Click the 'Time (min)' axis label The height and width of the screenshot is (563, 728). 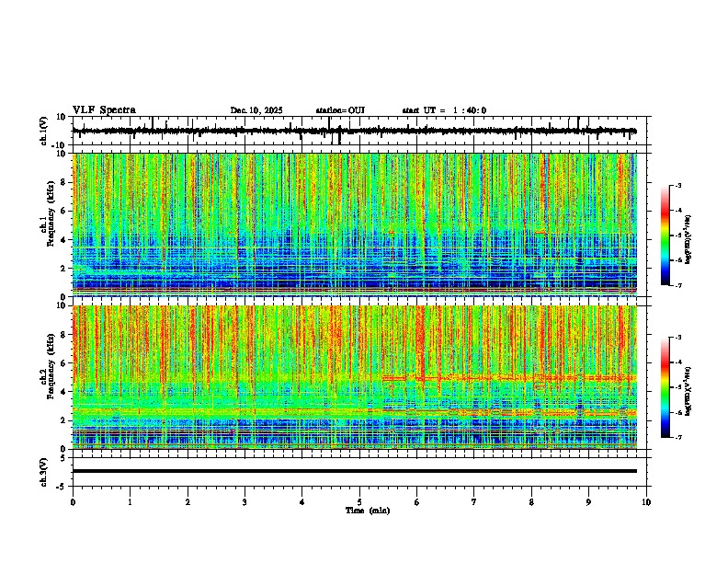pos(368,511)
